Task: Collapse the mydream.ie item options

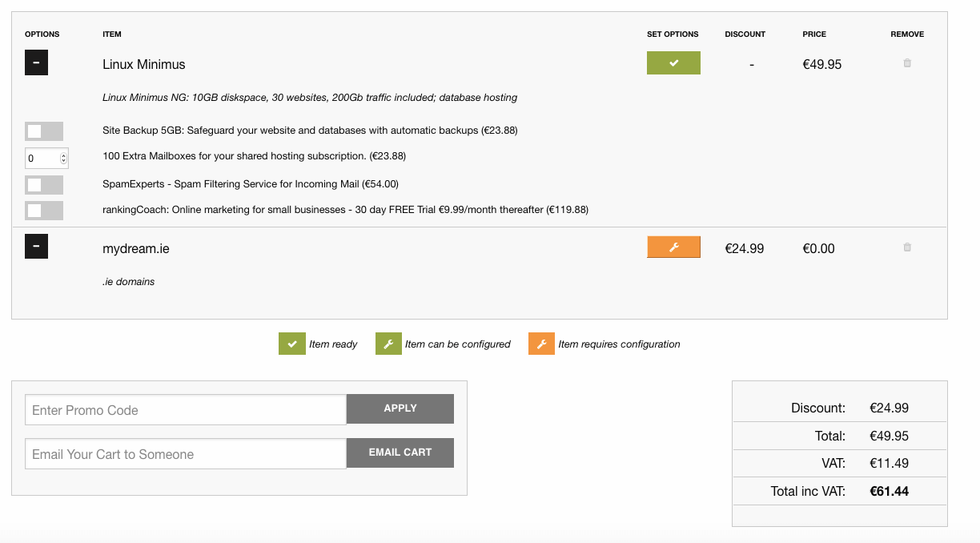Action: click(36, 247)
